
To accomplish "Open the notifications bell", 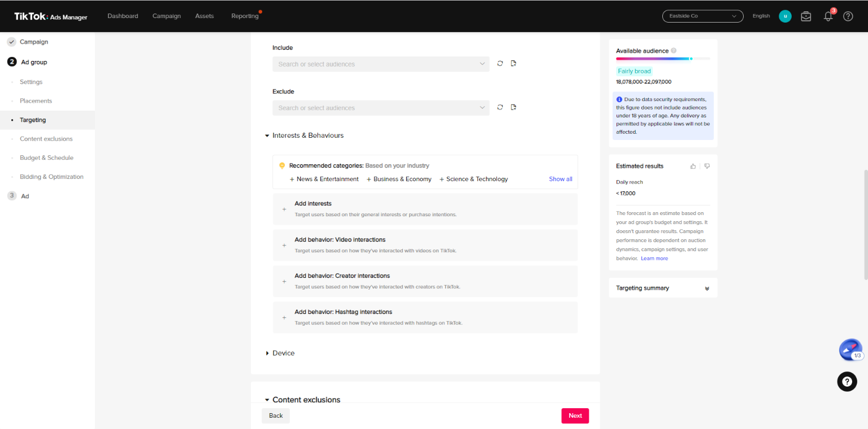I will tap(828, 16).
